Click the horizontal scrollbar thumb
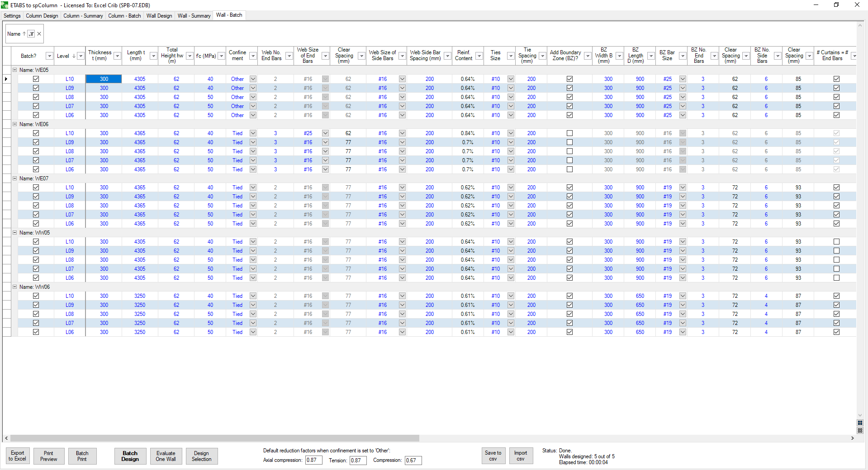This screenshot has width=868, height=470. 215,438
